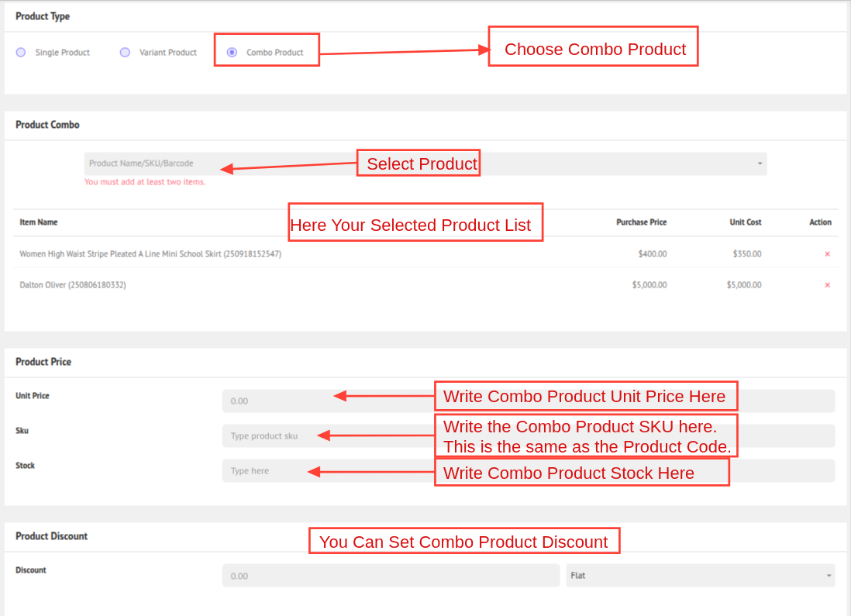Image resolution: width=851 pixels, height=616 pixels.
Task: Select the Women High Waist Skirt row name
Action: click(x=150, y=254)
